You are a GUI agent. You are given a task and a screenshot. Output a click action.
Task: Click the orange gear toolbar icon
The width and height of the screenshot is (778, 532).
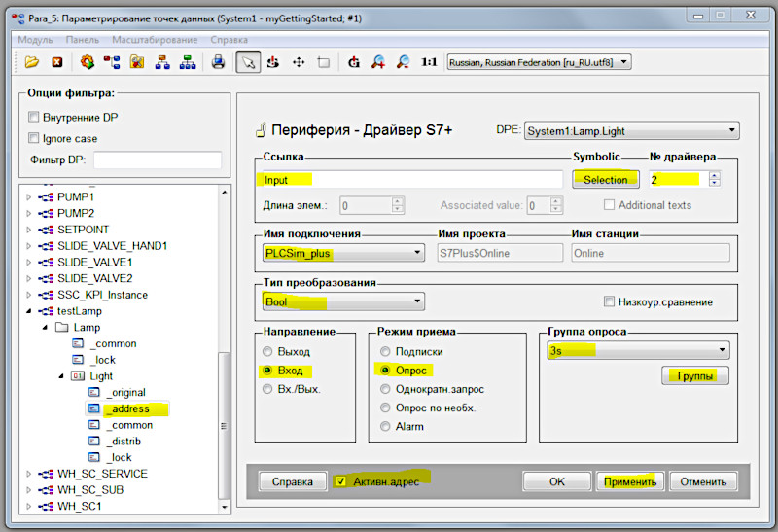coord(88,62)
